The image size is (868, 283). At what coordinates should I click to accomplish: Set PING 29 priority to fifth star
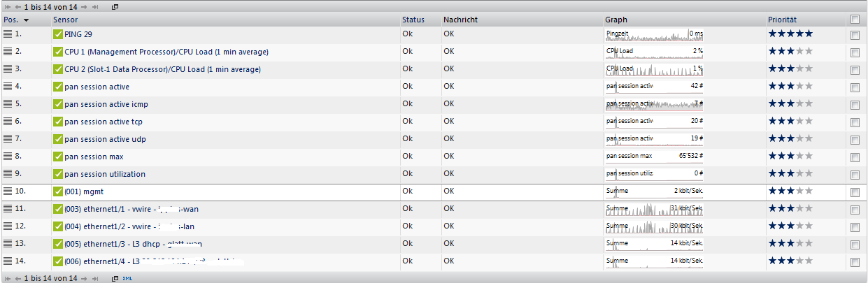pyautogui.click(x=809, y=34)
